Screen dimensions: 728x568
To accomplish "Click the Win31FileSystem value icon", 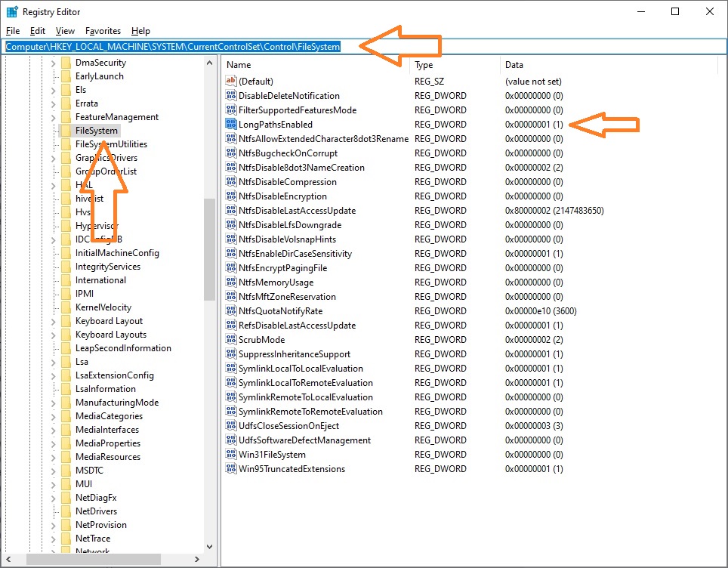I will (231, 454).
